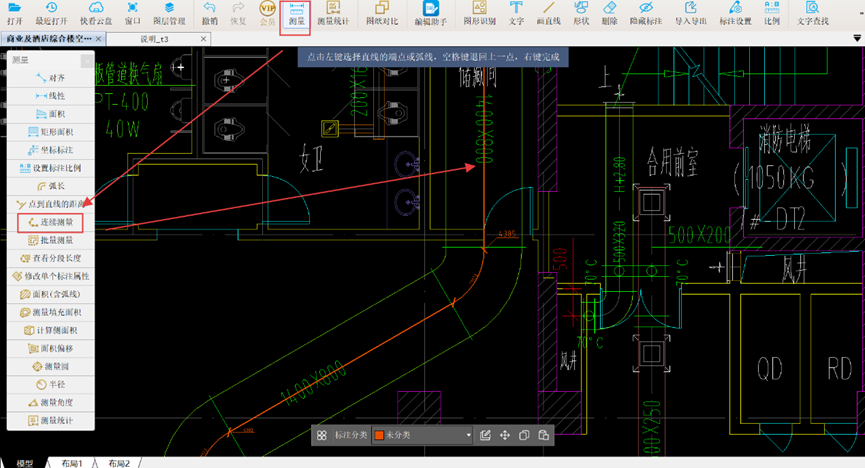865x468 pixels.
Task: Select the 文字 text tool
Action: tap(516, 13)
